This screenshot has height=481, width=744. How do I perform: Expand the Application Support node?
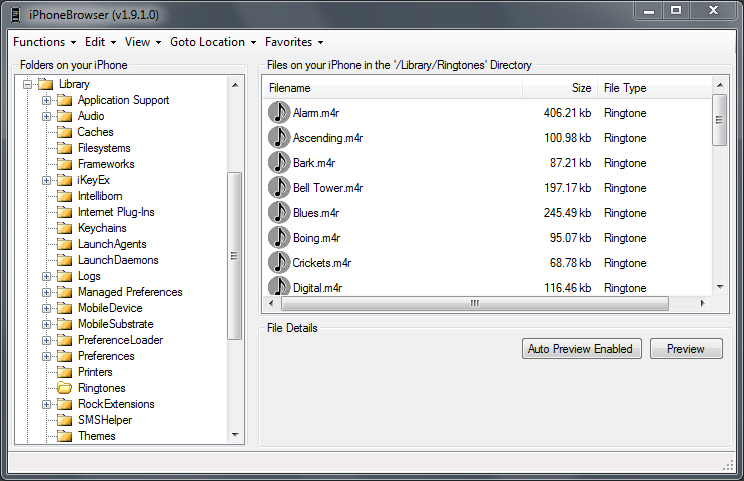point(46,100)
